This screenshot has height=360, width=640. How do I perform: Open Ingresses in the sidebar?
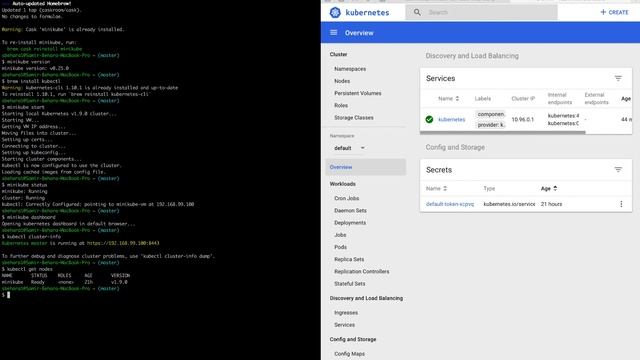point(346,313)
